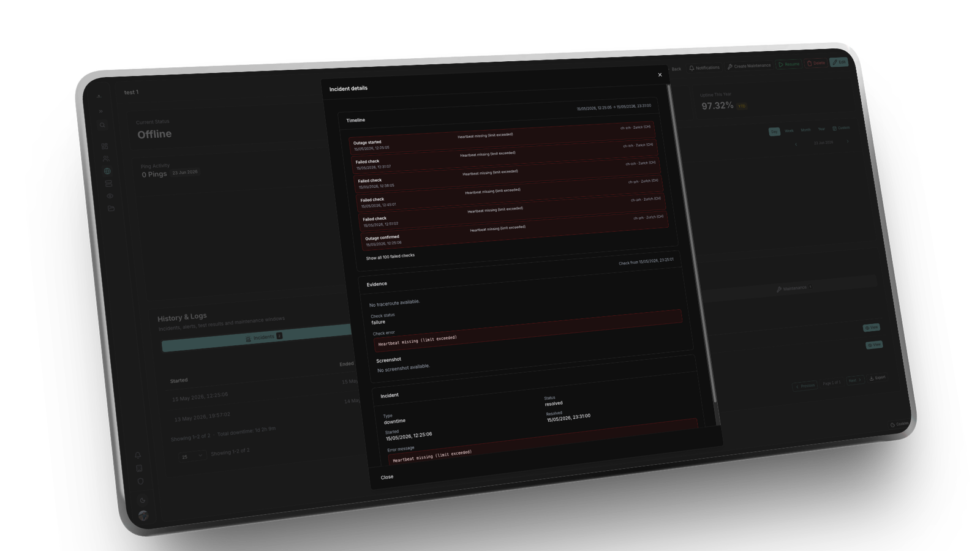Image resolution: width=980 pixels, height=551 pixels.
Task: Select the Month range option
Action: (x=805, y=130)
